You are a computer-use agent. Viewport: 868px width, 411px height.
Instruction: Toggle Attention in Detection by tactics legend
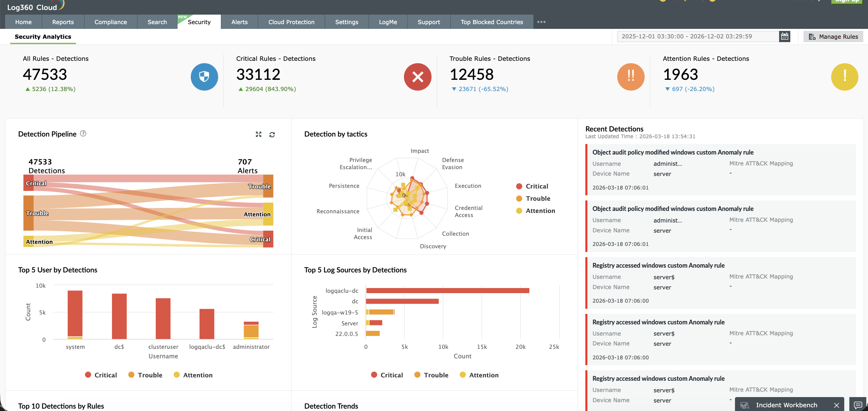(x=535, y=211)
